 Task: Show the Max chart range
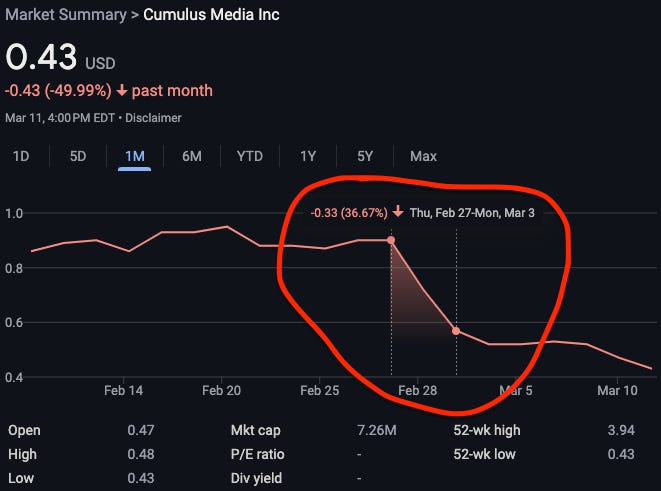pos(423,156)
